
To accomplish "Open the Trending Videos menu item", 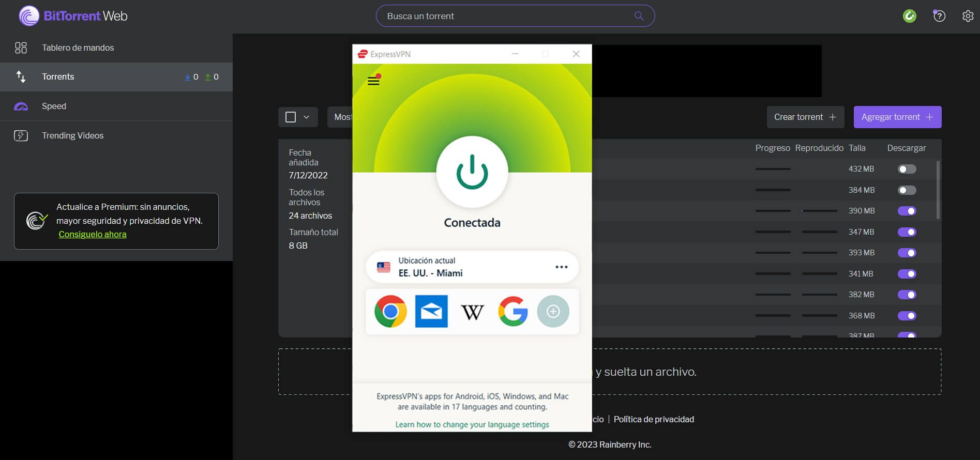I will click(x=116, y=135).
